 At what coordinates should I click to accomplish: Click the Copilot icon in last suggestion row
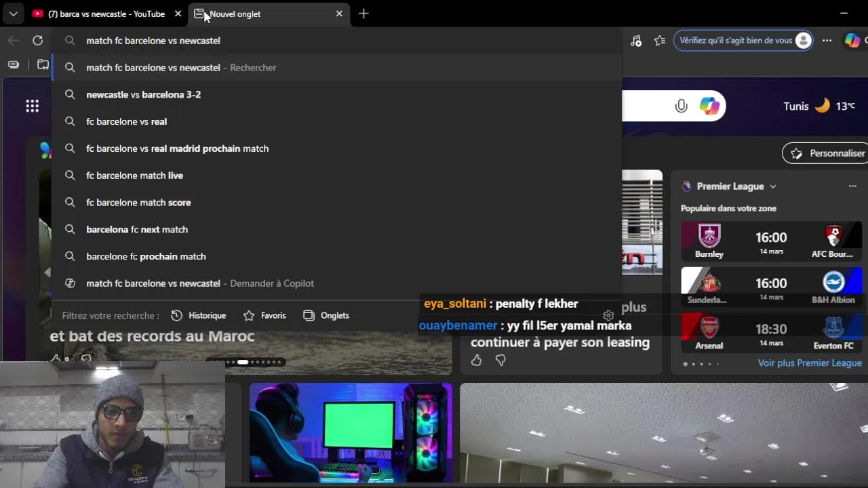click(x=70, y=283)
